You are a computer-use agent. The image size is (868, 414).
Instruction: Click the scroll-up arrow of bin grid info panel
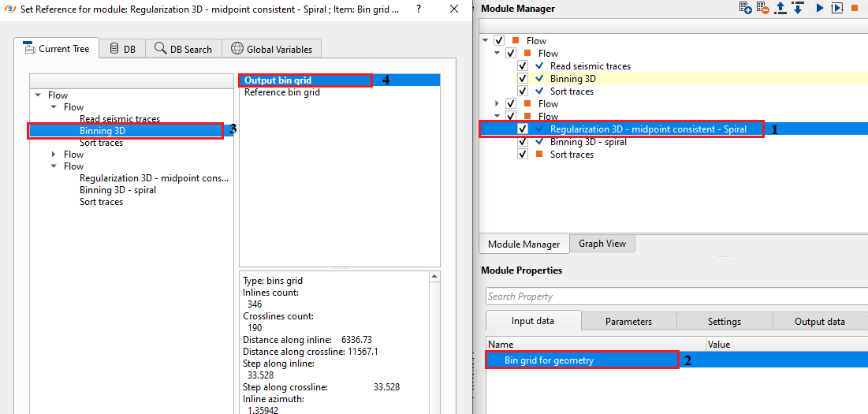click(434, 276)
